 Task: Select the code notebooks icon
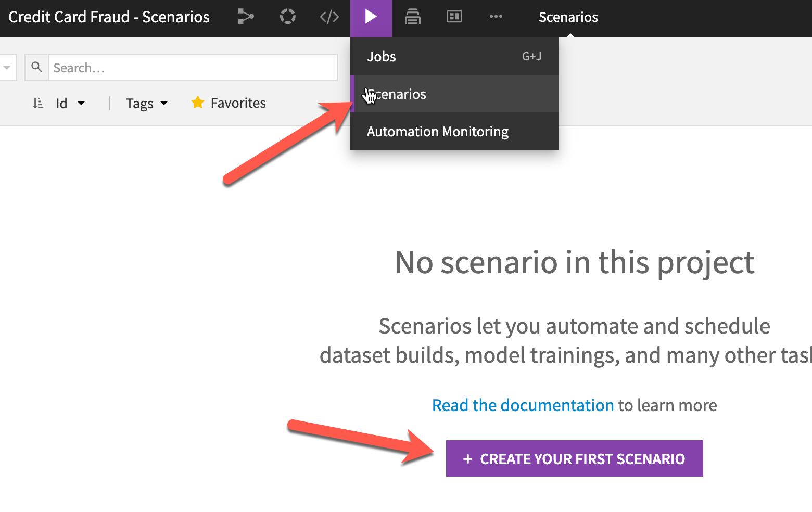[329, 17]
